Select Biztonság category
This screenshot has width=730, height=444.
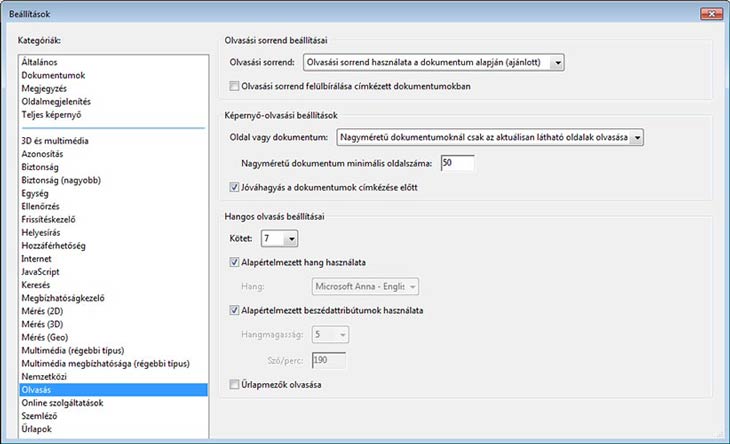(x=114, y=167)
